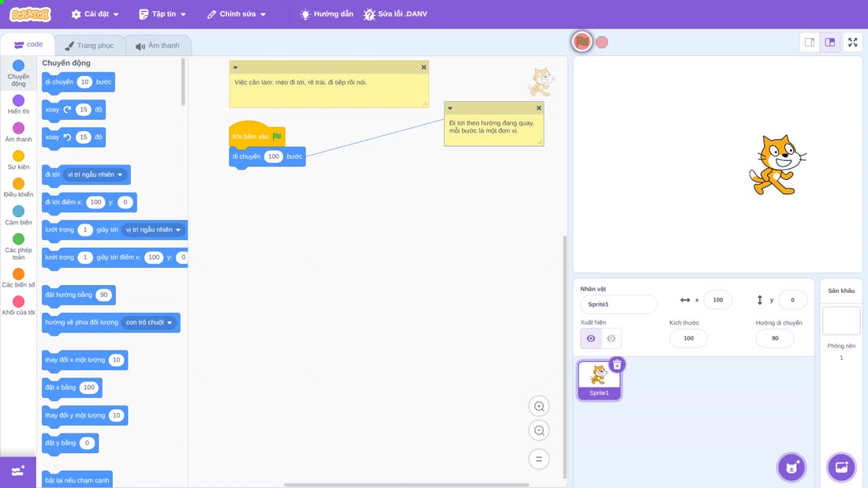Select the Khối của tôi category
868x488 pixels.
click(18, 306)
